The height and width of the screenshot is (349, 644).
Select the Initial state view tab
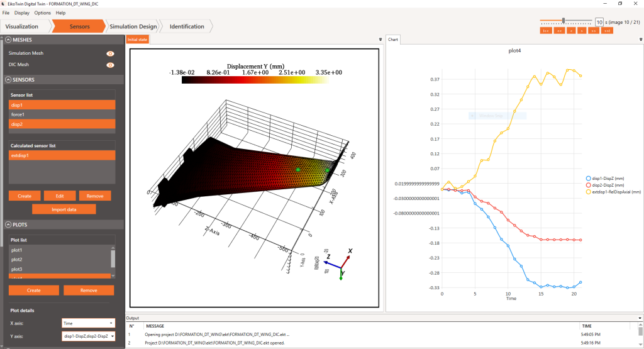(x=137, y=40)
